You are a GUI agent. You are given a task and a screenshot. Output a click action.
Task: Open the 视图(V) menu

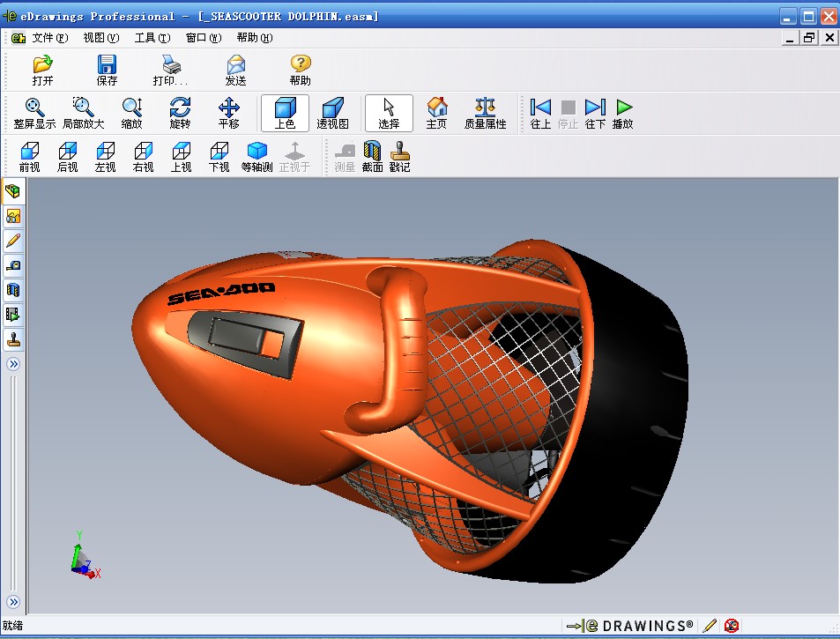click(101, 38)
